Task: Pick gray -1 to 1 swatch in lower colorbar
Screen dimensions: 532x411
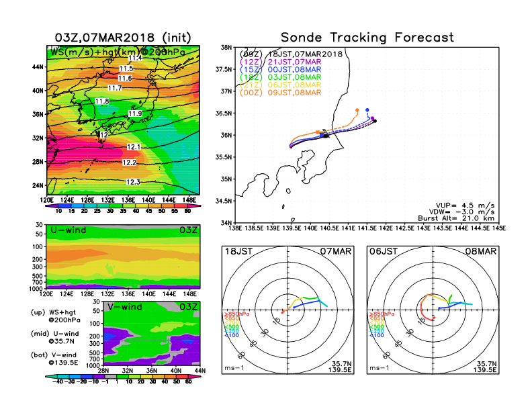Action: point(110,376)
